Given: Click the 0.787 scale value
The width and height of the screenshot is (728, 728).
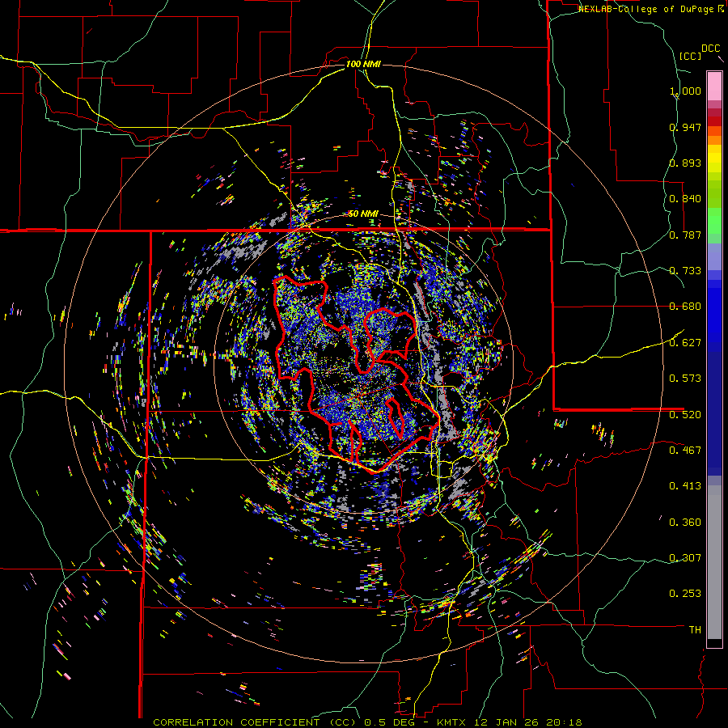Looking at the screenshot, I should point(685,235).
